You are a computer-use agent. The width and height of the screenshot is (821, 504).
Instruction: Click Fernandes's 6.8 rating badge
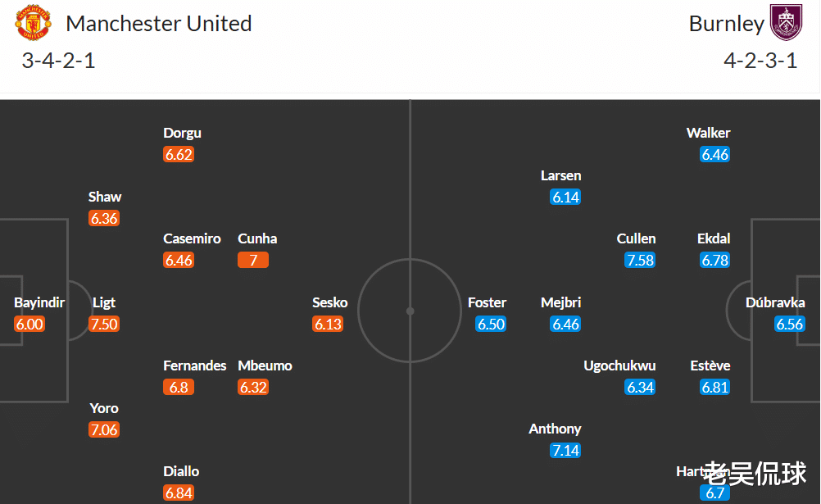click(x=179, y=387)
